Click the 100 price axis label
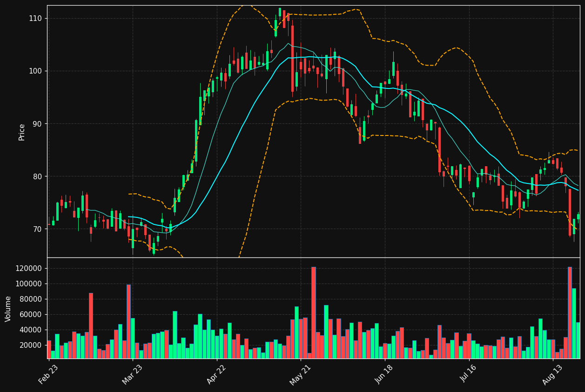Viewport: 585px width, 392px height. [x=36, y=71]
